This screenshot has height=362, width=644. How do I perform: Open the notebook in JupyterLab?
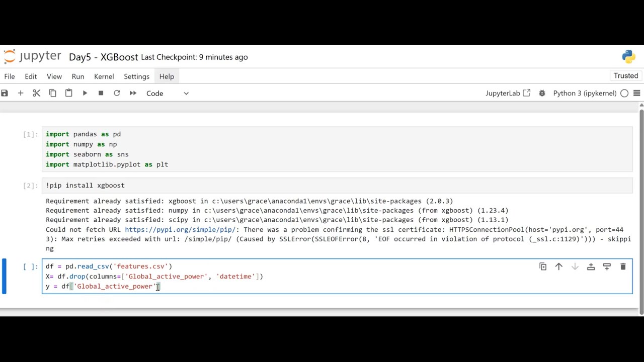click(x=508, y=93)
